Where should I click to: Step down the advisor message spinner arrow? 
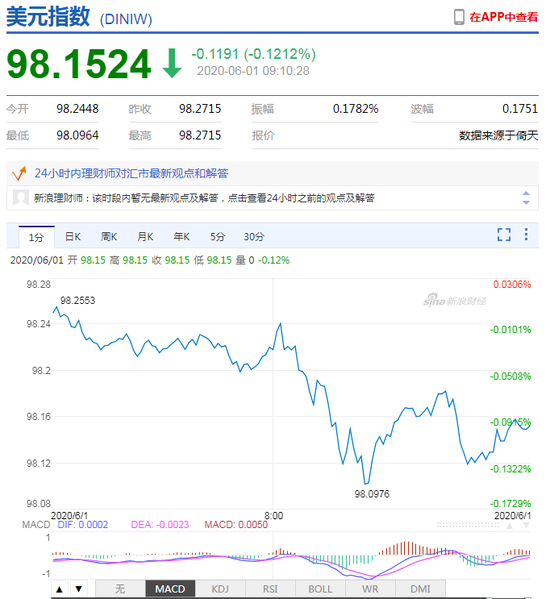(x=526, y=202)
